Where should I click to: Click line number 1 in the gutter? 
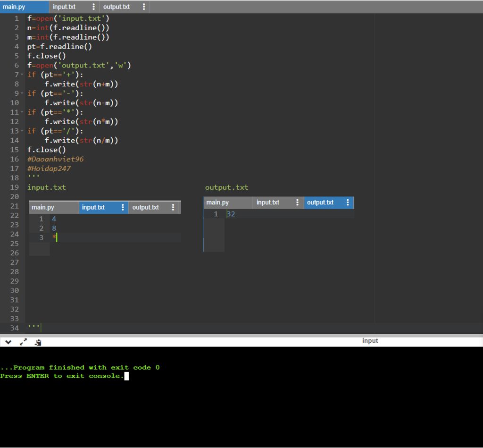tap(17, 18)
